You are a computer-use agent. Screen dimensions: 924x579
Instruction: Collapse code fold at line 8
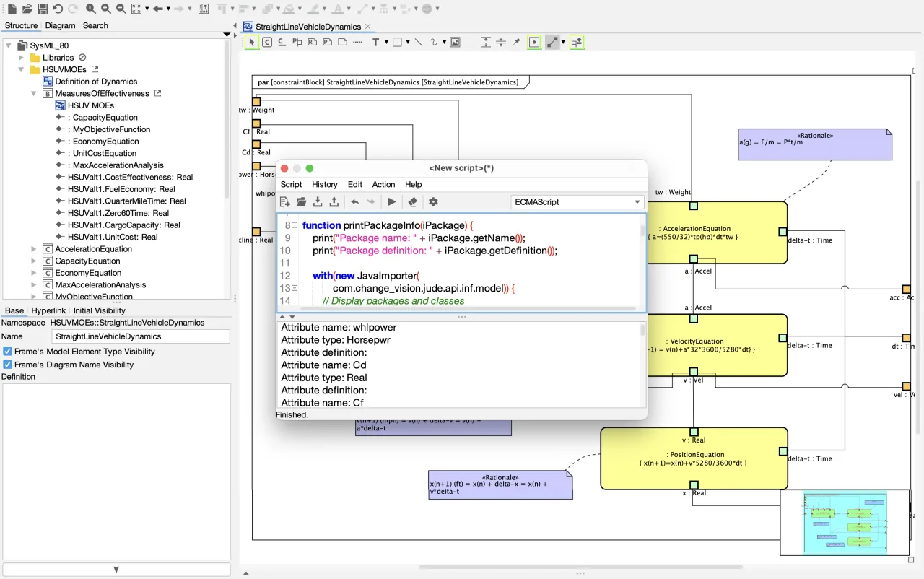tap(295, 225)
